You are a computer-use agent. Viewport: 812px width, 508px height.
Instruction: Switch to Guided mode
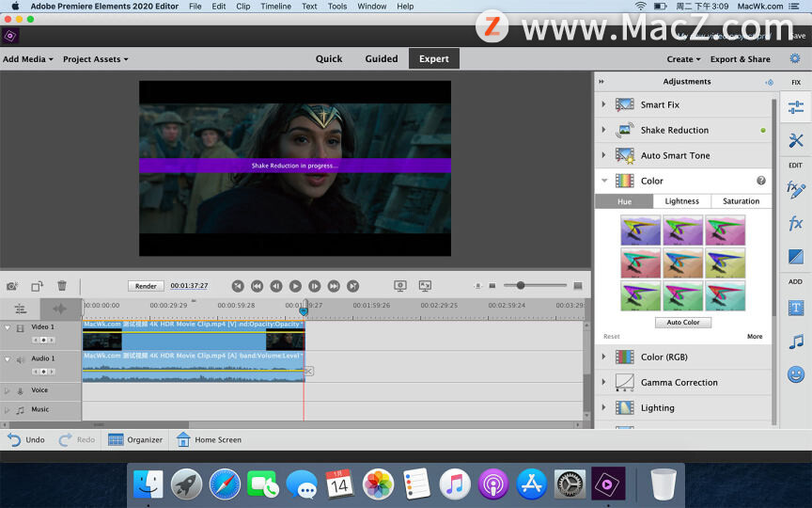(382, 58)
